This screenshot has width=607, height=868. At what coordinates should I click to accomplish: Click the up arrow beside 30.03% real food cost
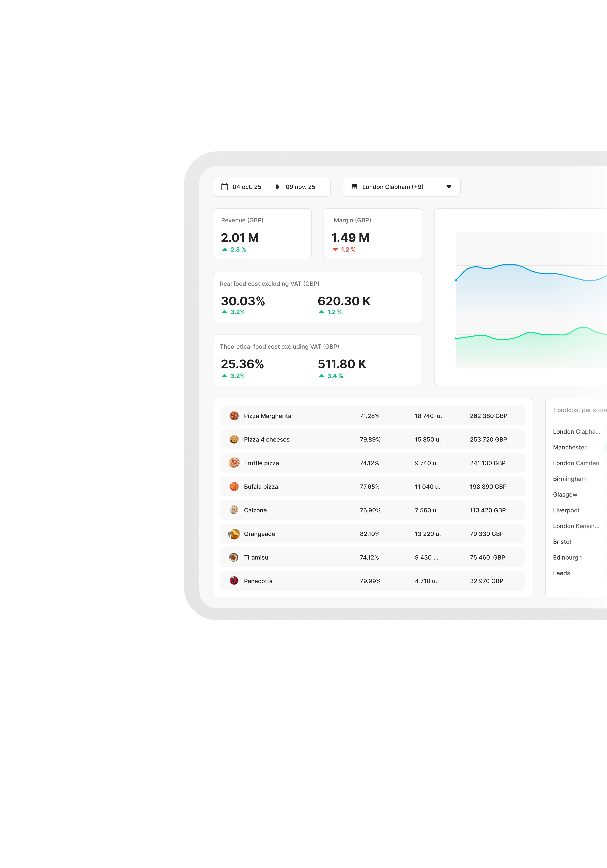(224, 312)
